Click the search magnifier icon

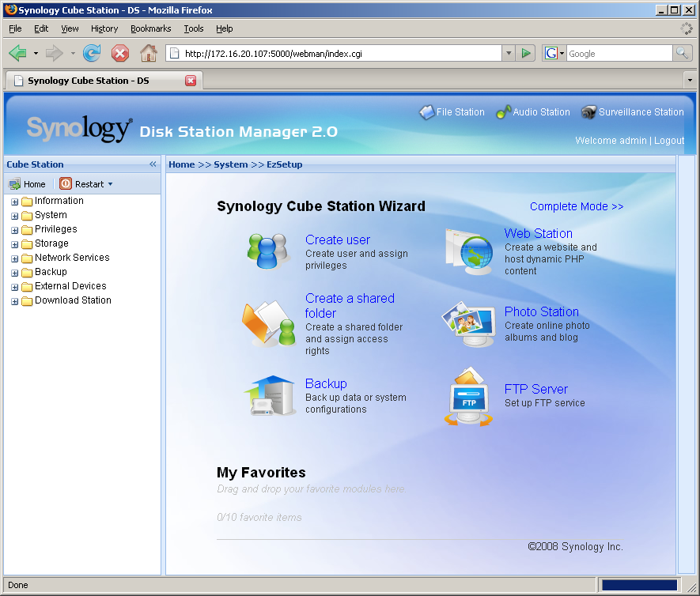coord(682,54)
